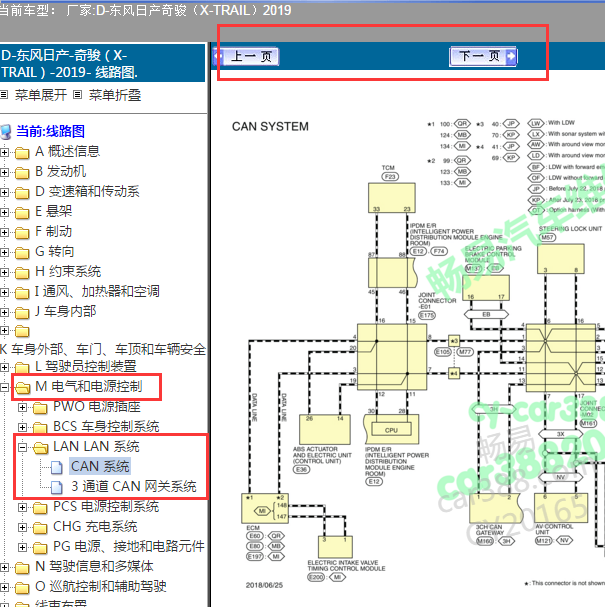Click open-folder icon of M 电气和电源控制
The image size is (605, 607).
23,388
